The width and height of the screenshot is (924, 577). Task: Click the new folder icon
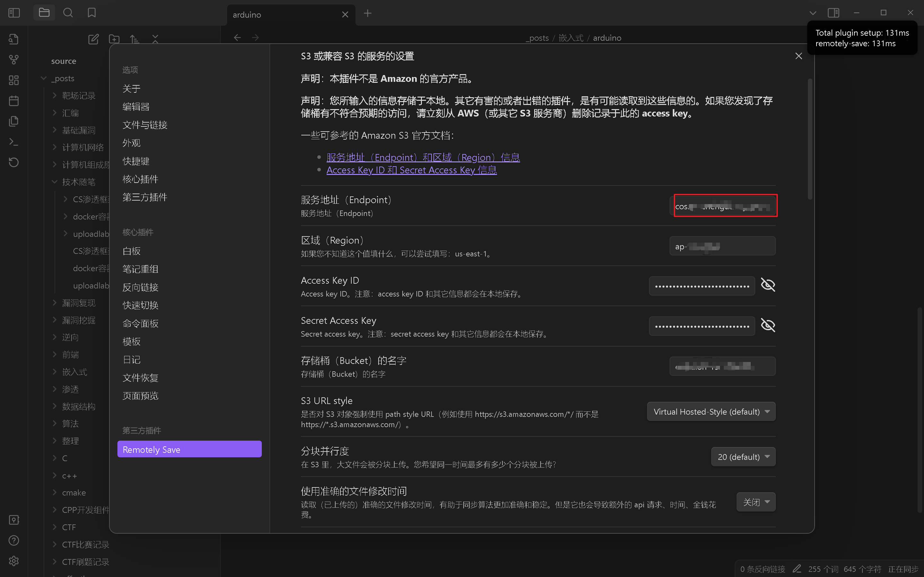pyautogui.click(x=114, y=39)
